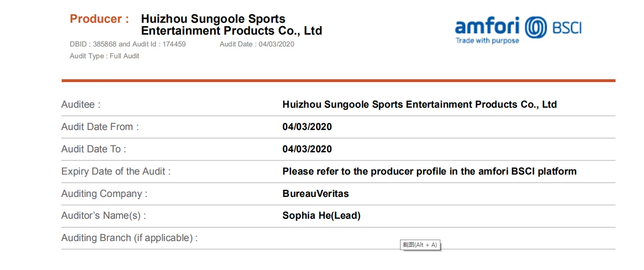Click the Auditee company name value
This screenshot has width=644, height=270.
click(419, 104)
